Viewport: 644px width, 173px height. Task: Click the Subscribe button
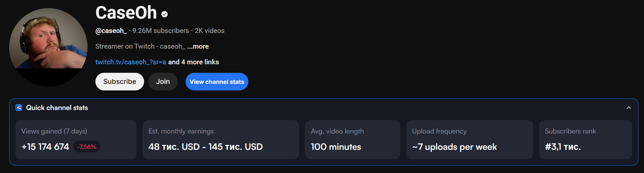(x=120, y=82)
